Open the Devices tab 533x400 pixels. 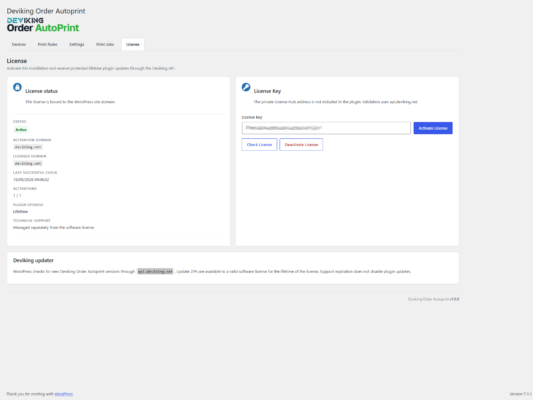coord(19,45)
